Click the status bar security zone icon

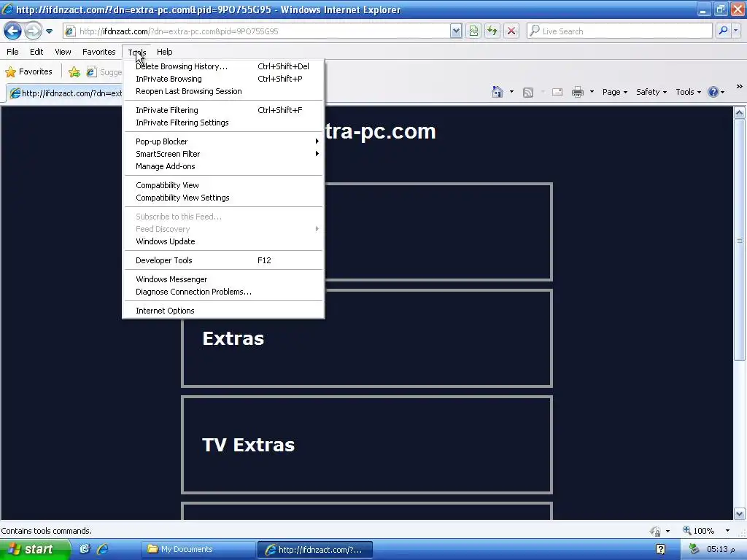[656, 531]
